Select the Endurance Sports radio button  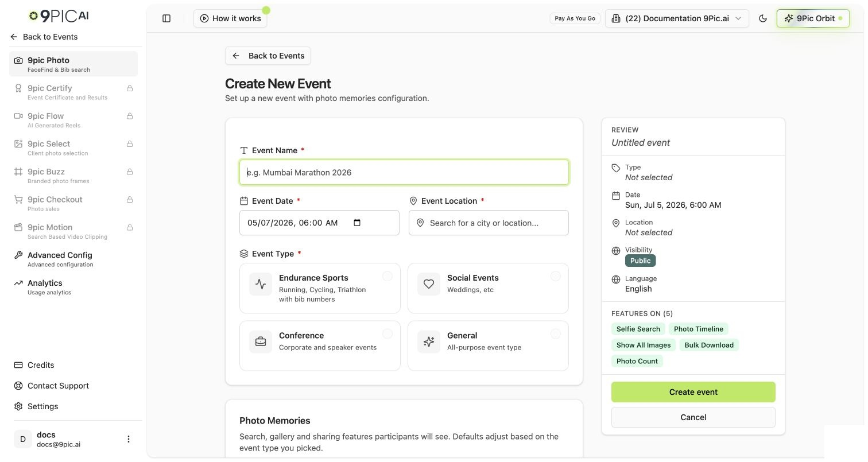coord(387,276)
